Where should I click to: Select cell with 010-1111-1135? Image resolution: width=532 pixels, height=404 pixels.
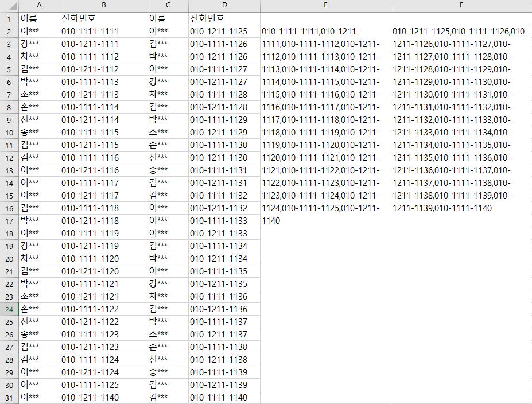(x=224, y=271)
